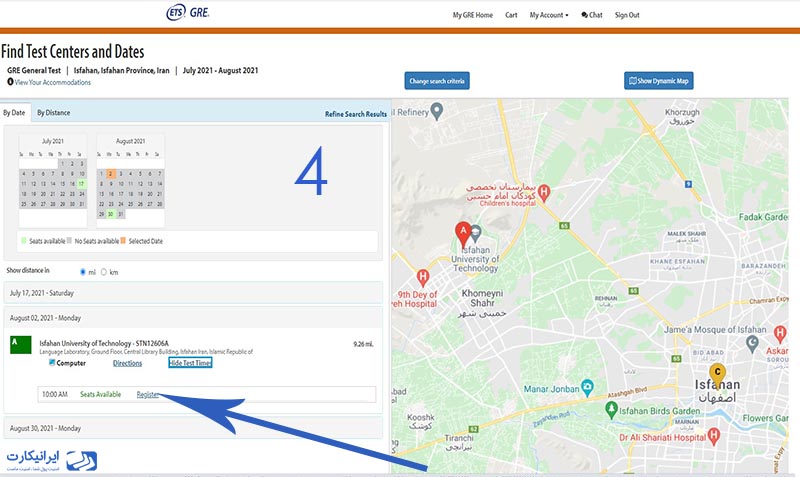Switch to the By Date tab
The width and height of the screenshot is (800, 477).
click(x=14, y=113)
